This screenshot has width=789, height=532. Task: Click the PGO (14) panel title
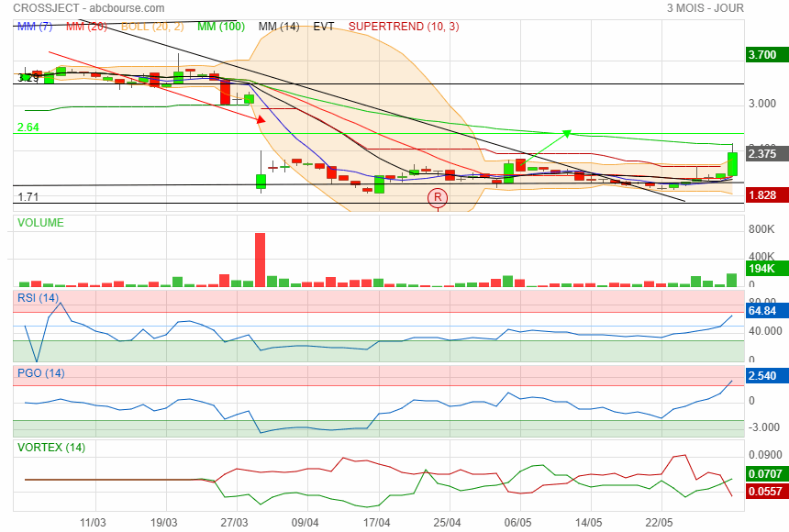(x=41, y=373)
